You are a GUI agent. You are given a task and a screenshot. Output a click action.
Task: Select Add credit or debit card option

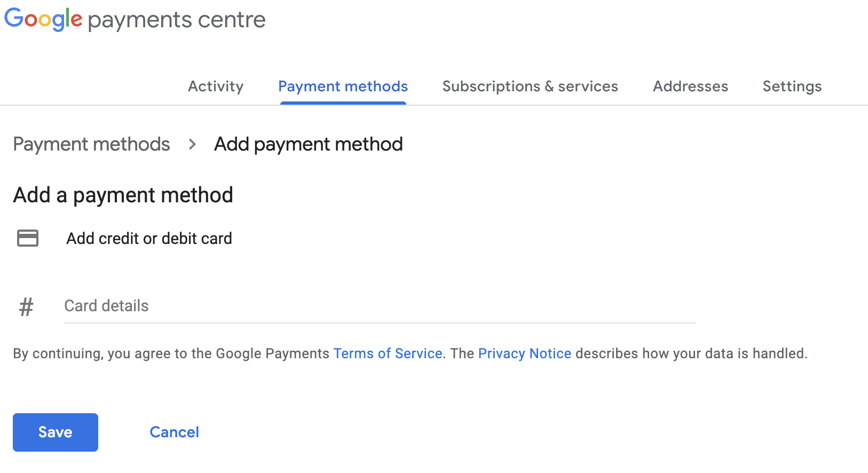[x=149, y=239]
